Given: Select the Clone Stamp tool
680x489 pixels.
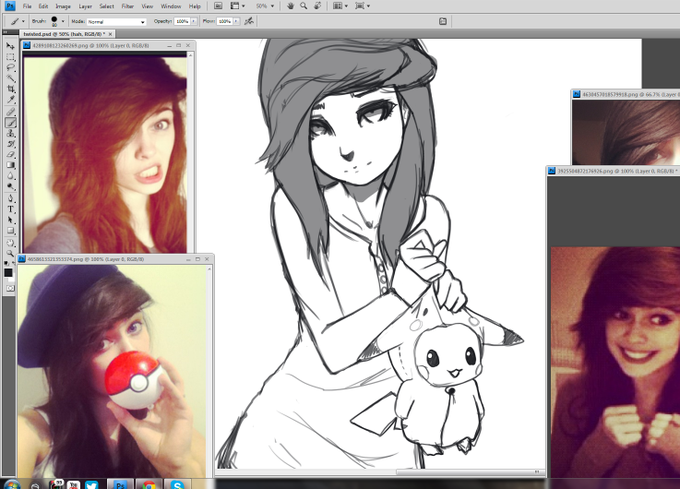Looking at the screenshot, I should (10, 134).
